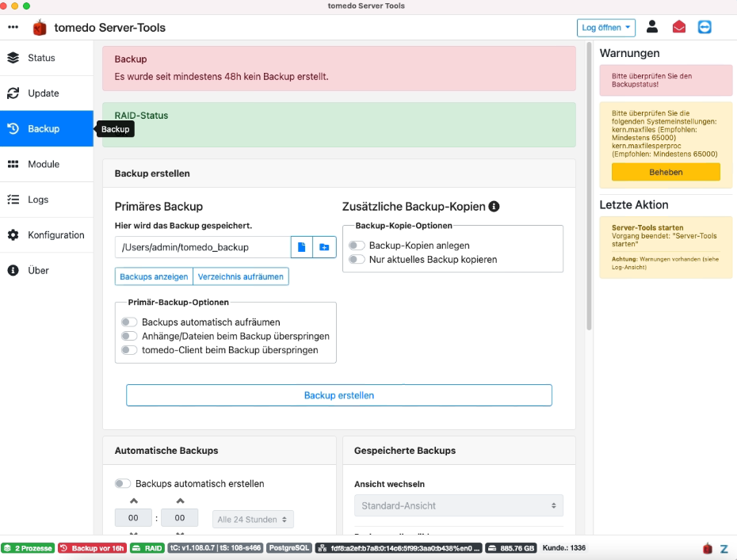Click the 'Warnungen' heading
This screenshot has width=737, height=560.
click(x=629, y=53)
